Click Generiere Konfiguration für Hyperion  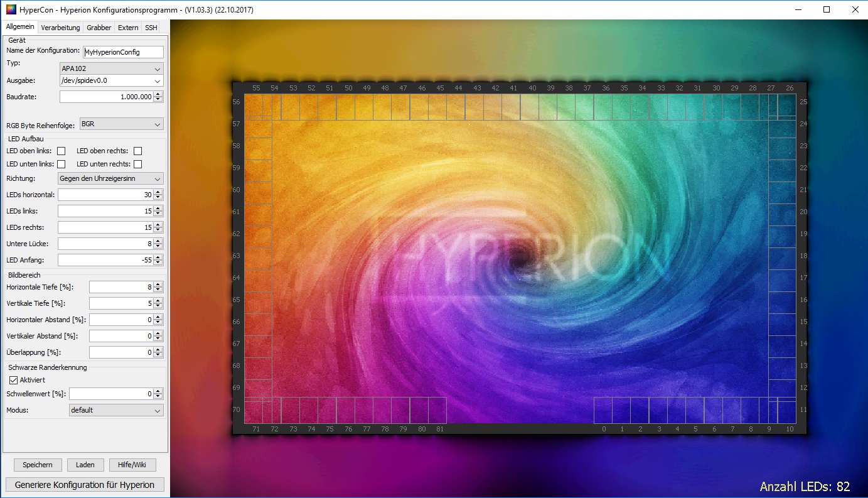coord(85,485)
